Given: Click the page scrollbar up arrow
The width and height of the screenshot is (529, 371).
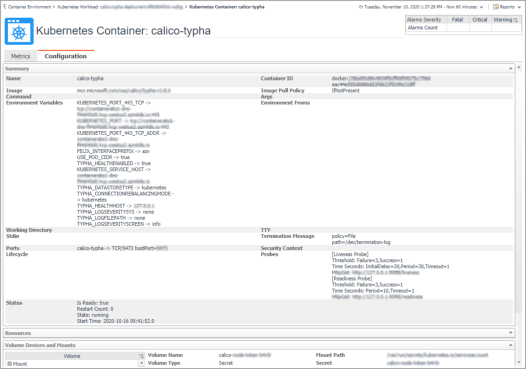Looking at the screenshot, I should [519, 68].
